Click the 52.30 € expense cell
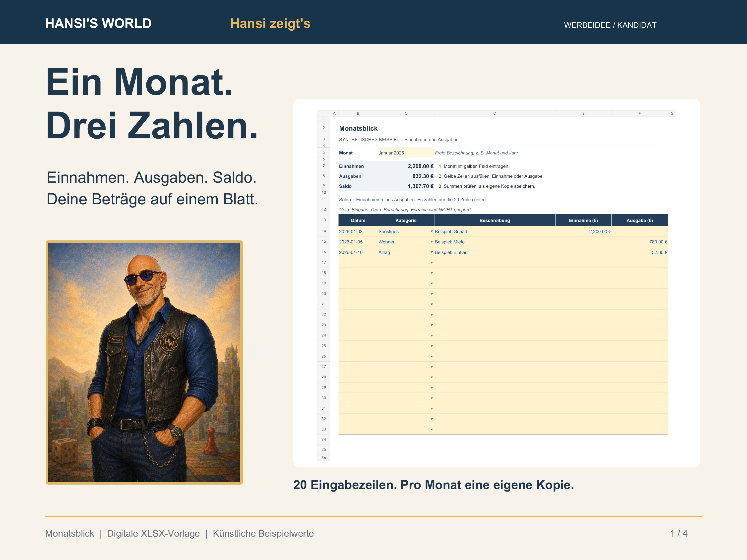This screenshot has height=560, width=747. [x=640, y=252]
